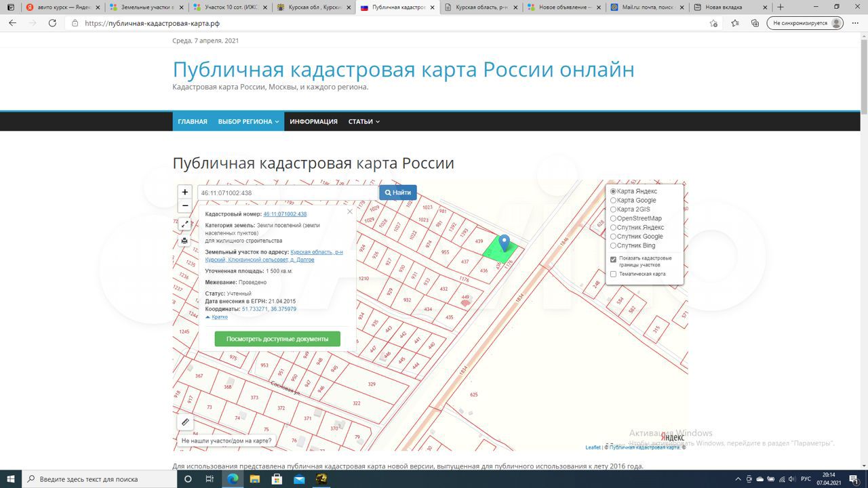This screenshot has height=488, width=868.
Task: Click the print map icon
Action: tap(184, 241)
